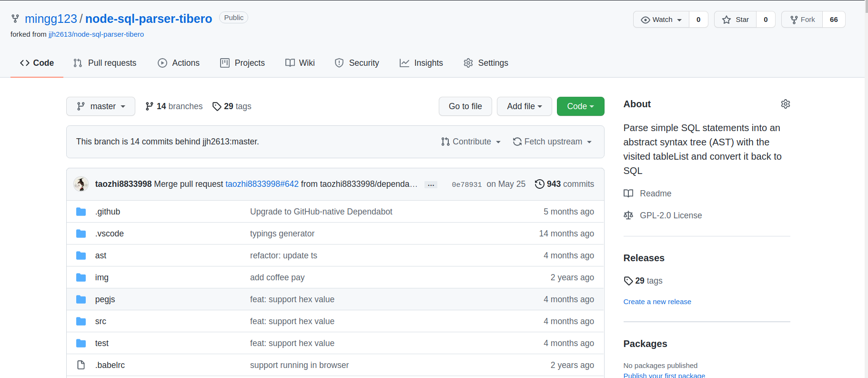Click taozhi8833998's avatar image
Screen dimensions: 868x378
pos(81,184)
